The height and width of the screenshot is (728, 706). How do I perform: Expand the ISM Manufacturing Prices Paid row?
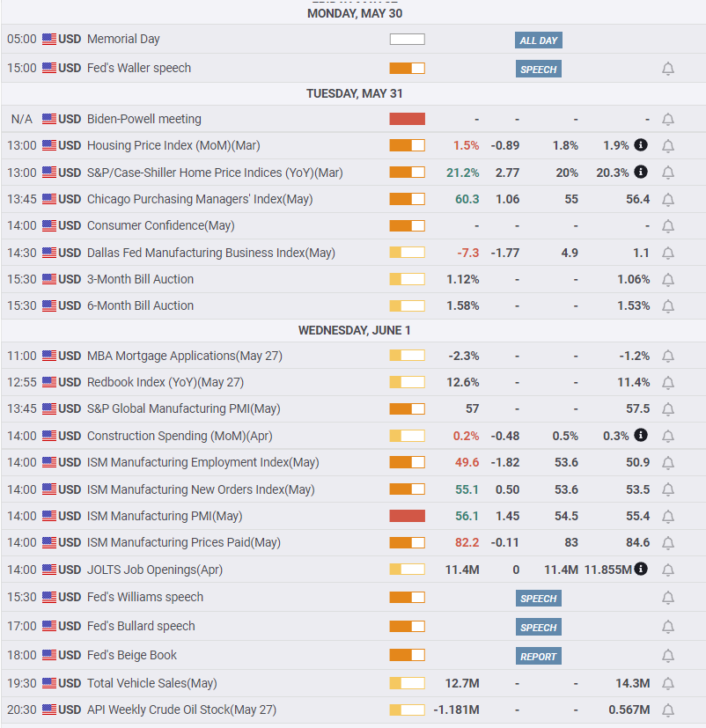pyautogui.click(x=183, y=542)
